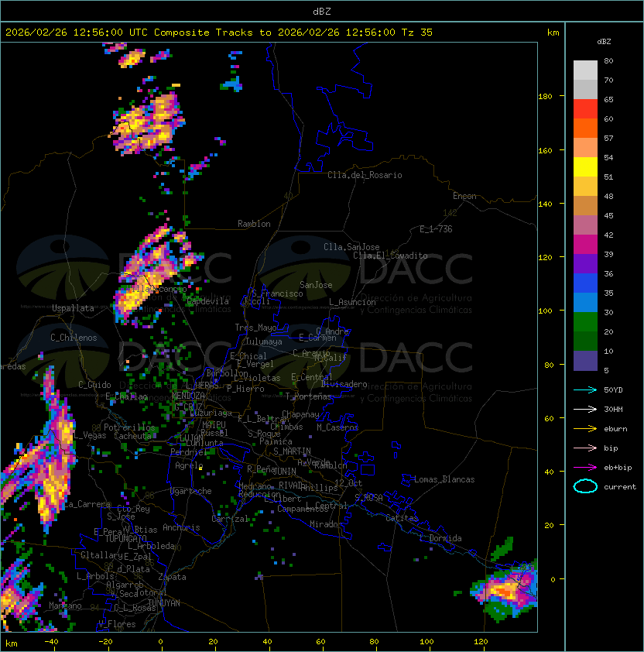
Task: Click the 'C_Guido' map label
Action: point(94,385)
